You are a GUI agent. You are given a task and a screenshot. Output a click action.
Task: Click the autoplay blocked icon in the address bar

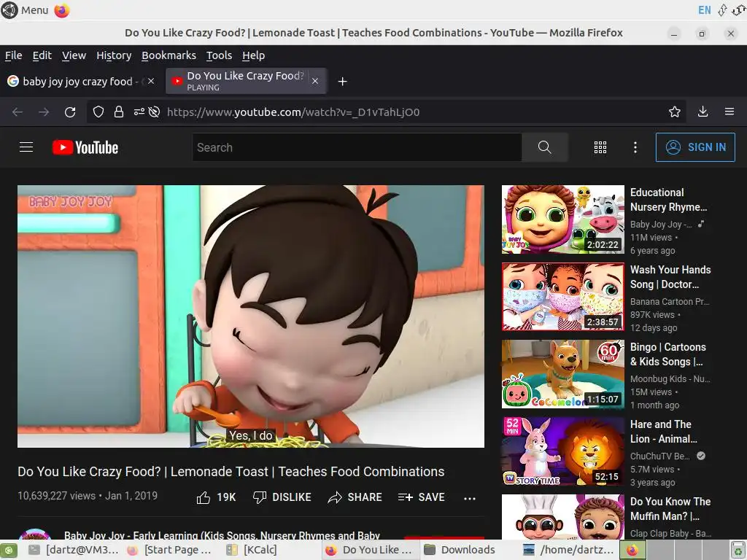coord(154,112)
